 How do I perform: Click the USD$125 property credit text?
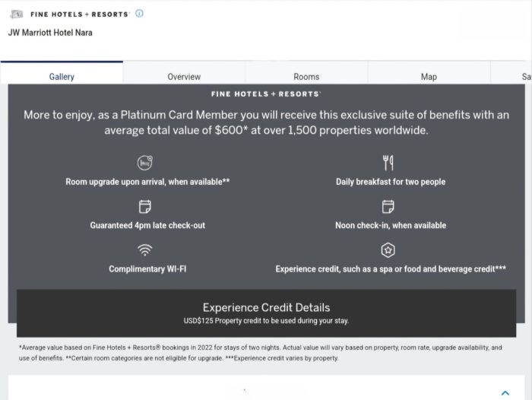tap(266, 321)
